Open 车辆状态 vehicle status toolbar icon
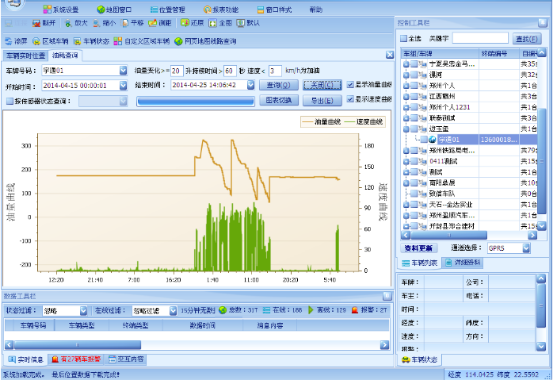The image size is (554, 380). click(77, 42)
